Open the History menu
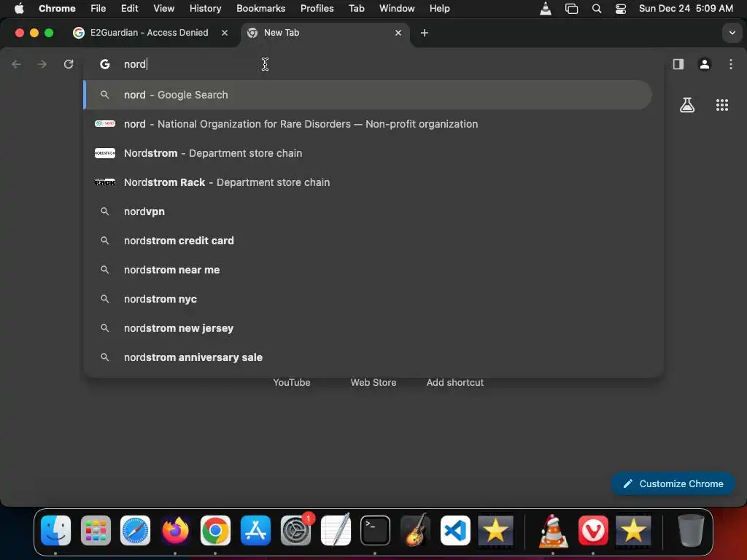The image size is (747, 560). coord(205,8)
